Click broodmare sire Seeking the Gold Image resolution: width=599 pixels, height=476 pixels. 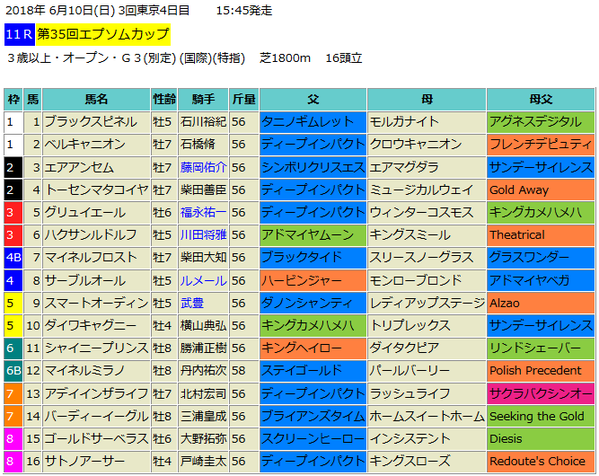pos(541,416)
